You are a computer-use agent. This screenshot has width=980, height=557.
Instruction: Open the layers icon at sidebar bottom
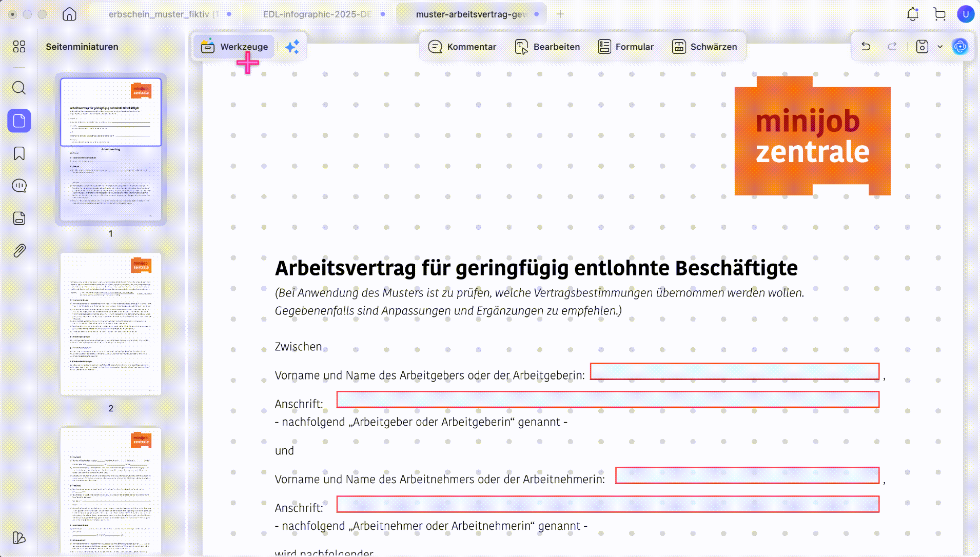(x=19, y=538)
